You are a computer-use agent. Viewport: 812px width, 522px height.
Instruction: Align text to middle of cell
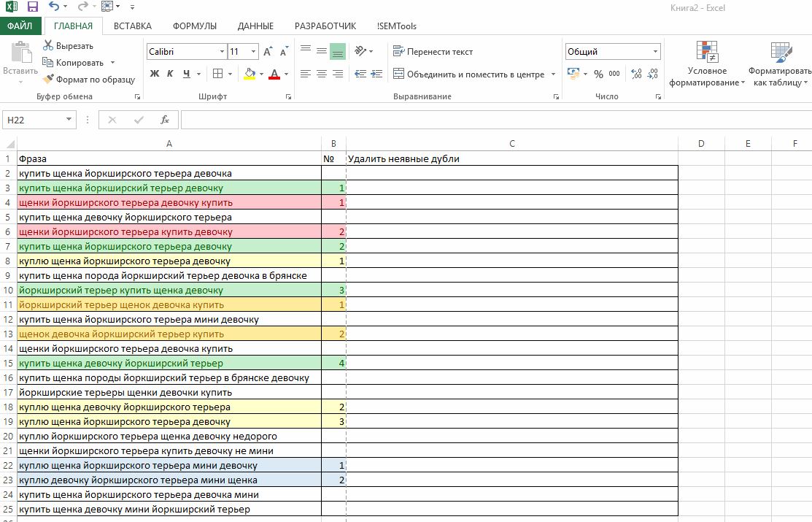click(x=322, y=51)
